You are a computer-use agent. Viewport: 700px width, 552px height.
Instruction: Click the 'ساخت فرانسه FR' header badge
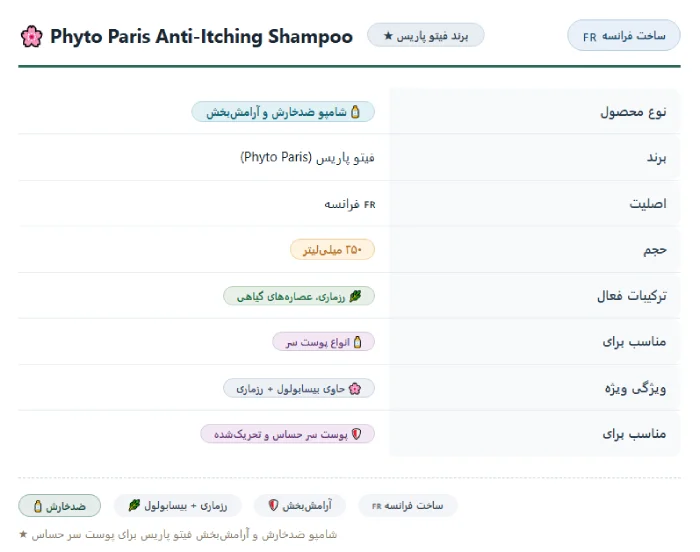coord(624,35)
